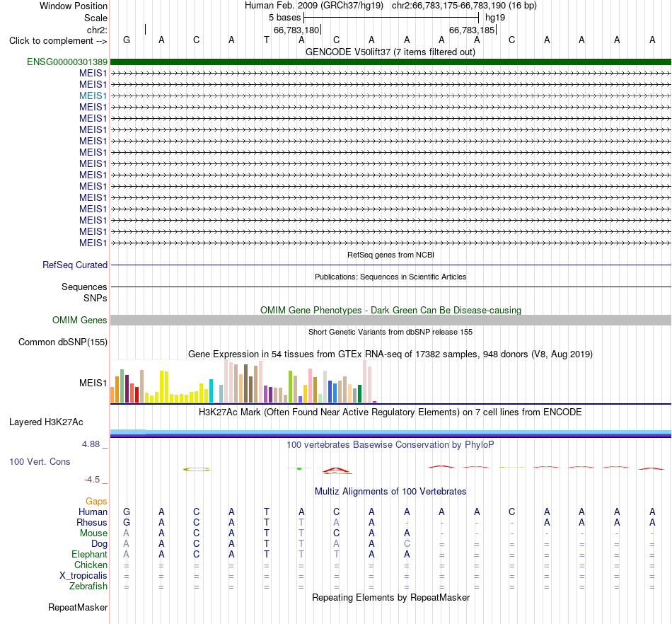Select the T base in the top sequence row
This screenshot has width=672, height=624.
[267, 40]
